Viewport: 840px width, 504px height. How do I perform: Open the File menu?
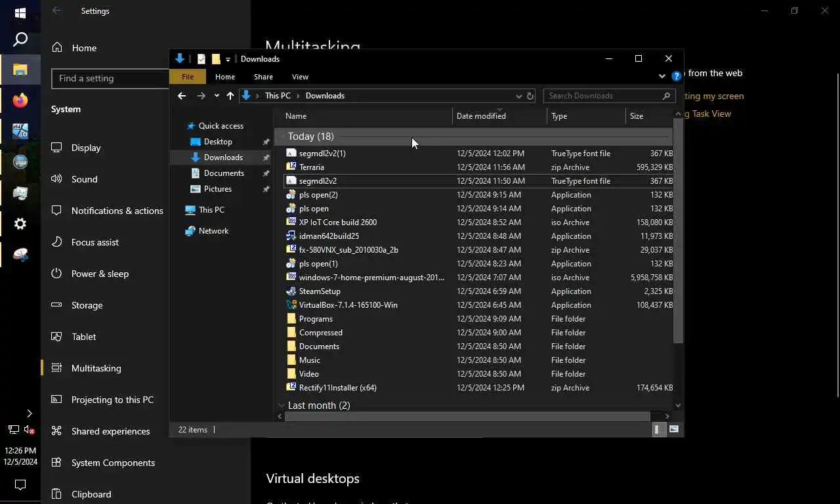tap(188, 77)
